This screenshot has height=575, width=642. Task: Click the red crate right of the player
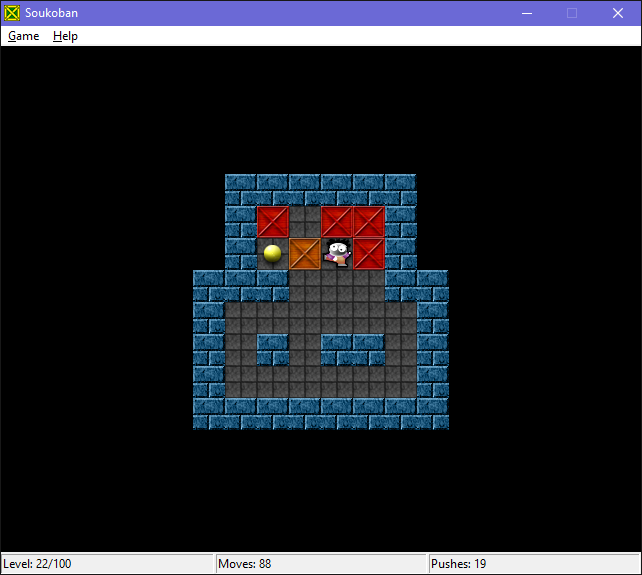click(x=369, y=254)
